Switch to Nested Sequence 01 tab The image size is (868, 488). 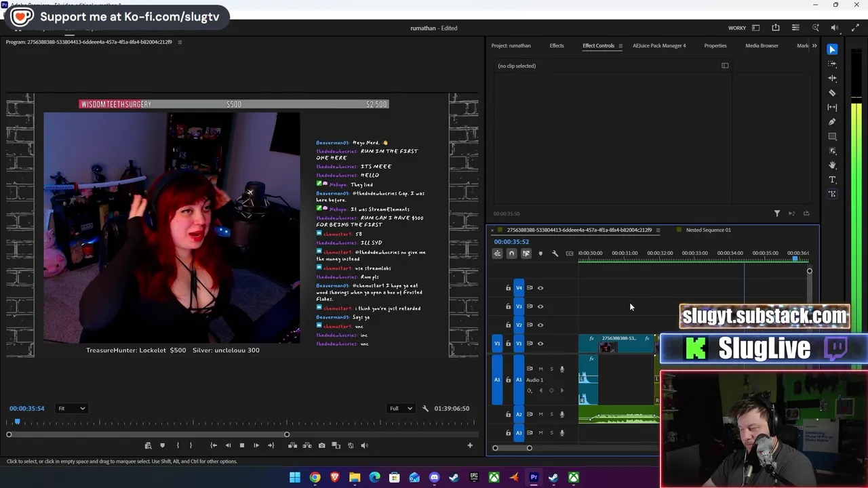pyautogui.click(x=708, y=230)
